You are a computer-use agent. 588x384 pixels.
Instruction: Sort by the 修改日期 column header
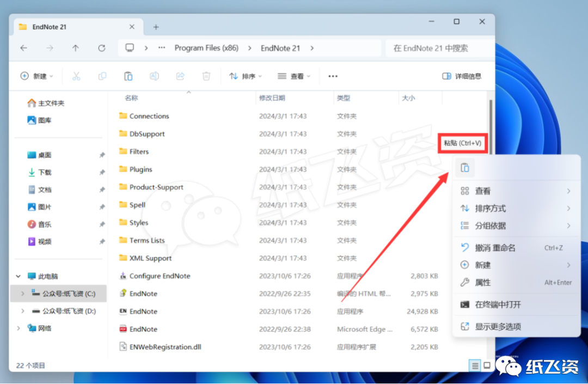(x=272, y=98)
